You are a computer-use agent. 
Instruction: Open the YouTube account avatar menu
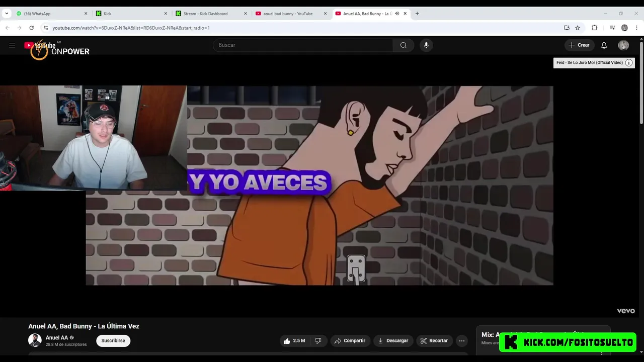(623, 45)
